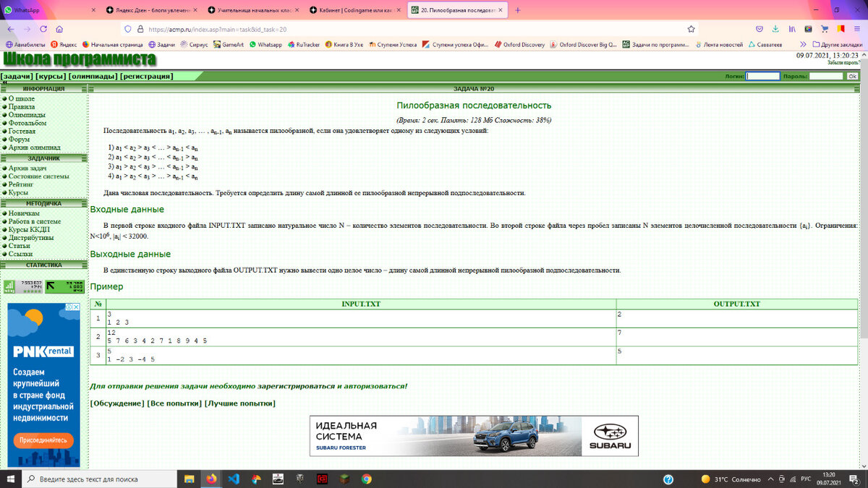The height and width of the screenshot is (488, 868).
Task: Open the Работа в системе sidebar link
Action: [x=35, y=221]
